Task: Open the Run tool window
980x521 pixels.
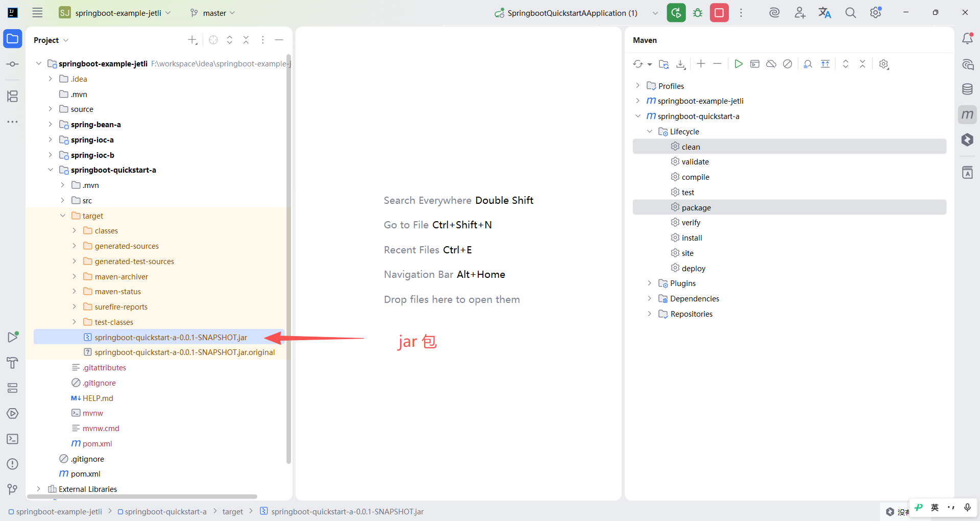Action: [13, 337]
